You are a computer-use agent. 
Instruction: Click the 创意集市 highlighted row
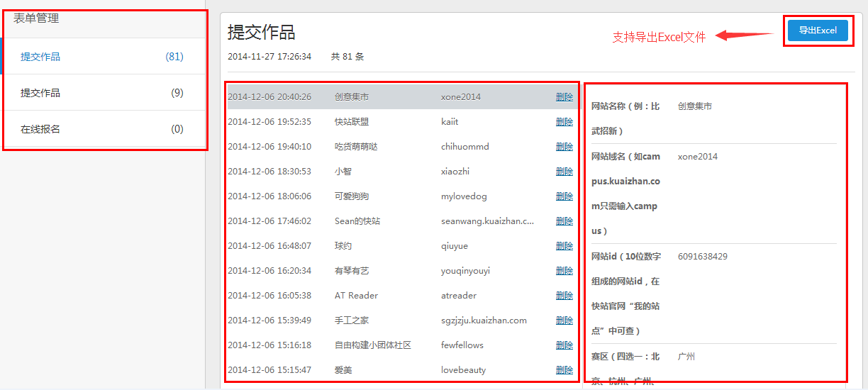(352, 97)
